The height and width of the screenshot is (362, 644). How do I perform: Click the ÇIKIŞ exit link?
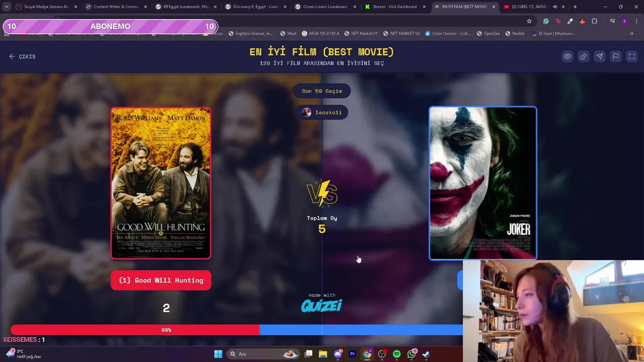point(22,56)
